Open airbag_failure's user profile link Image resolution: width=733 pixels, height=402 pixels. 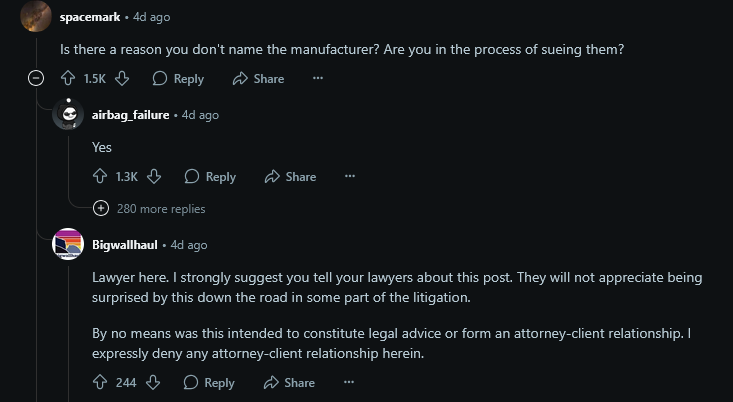click(130, 115)
